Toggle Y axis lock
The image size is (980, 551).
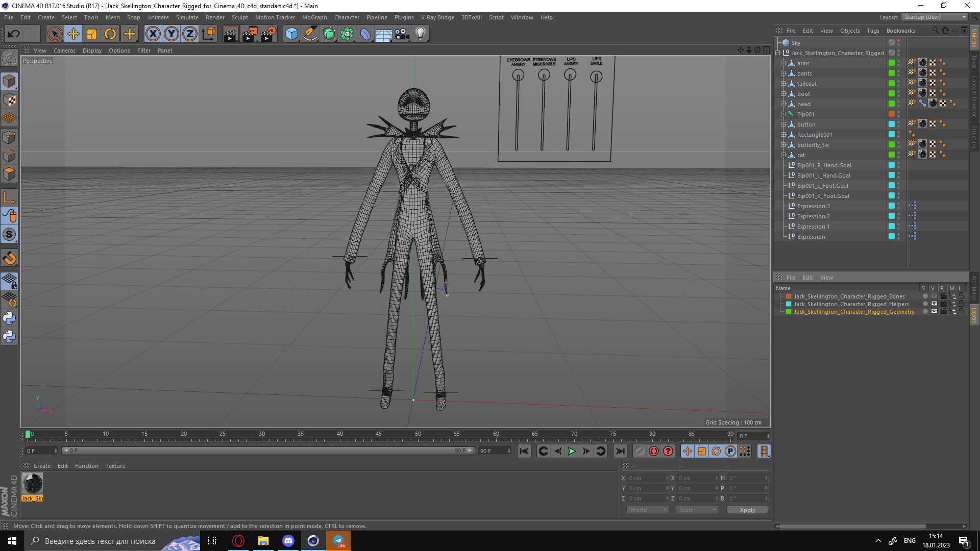[171, 34]
